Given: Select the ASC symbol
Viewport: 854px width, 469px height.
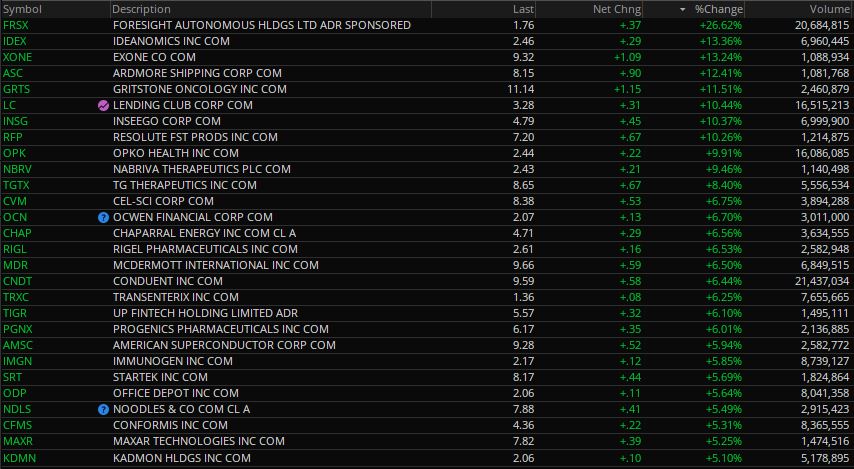Looking at the screenshot, I should (x=13, y=73).
